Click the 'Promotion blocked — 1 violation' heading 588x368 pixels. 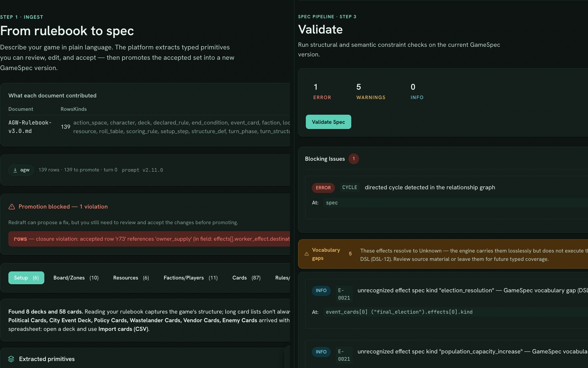click(63, 207)
